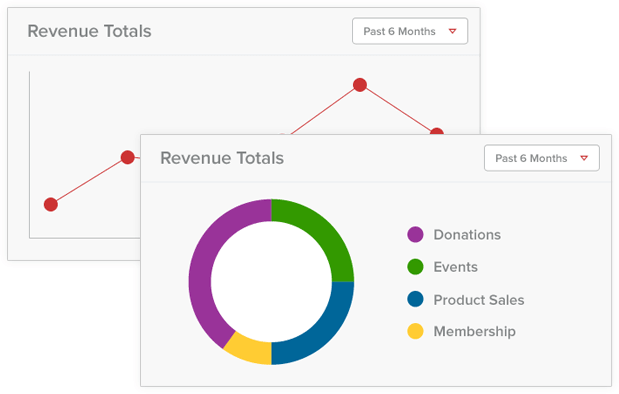Select the Donations legend label

[467, 235]
